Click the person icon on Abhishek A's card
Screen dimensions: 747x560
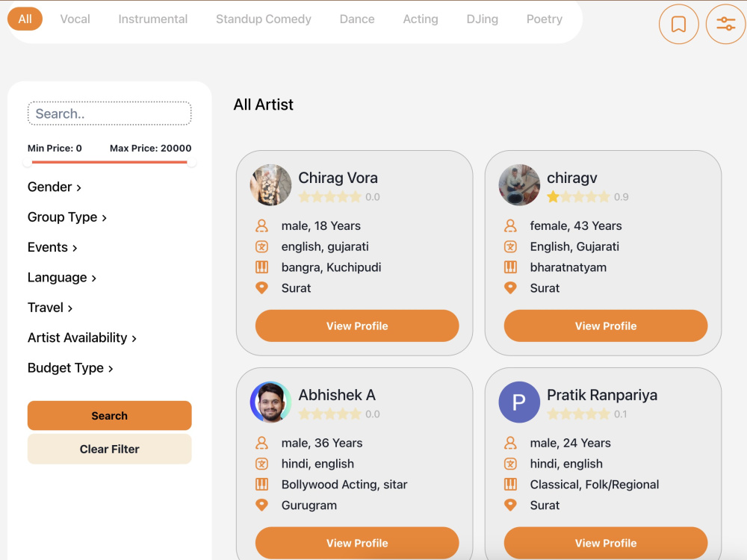(x=261, y=443)
